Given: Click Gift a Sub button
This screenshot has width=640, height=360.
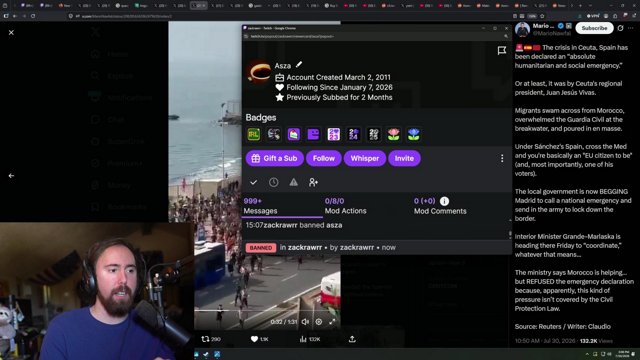Looking at the screenshot, I should pos(275,158).
